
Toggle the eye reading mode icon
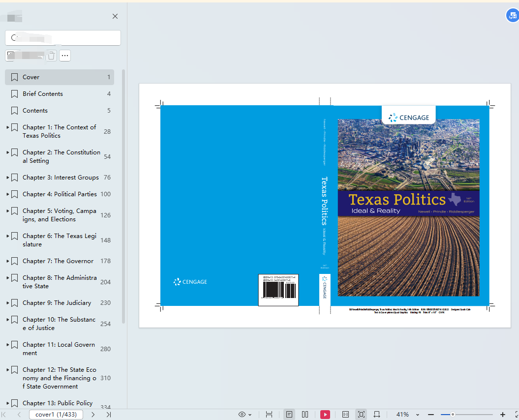[x=242, y=415]
